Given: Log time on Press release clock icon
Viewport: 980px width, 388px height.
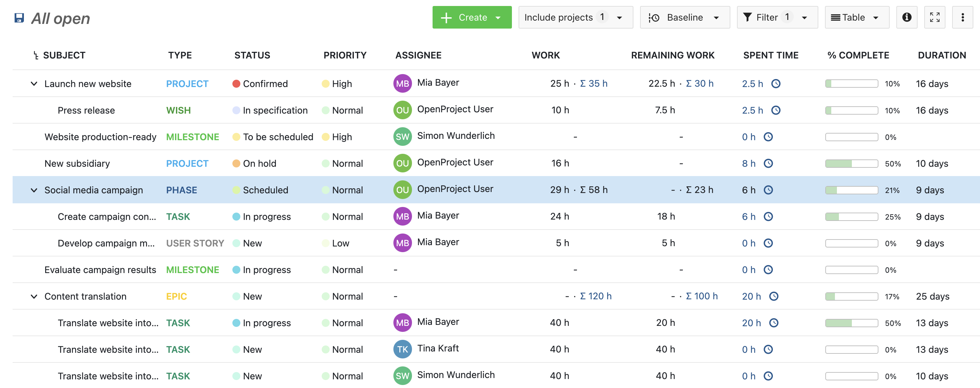Looking at the screenshot, I should (776, 110).
